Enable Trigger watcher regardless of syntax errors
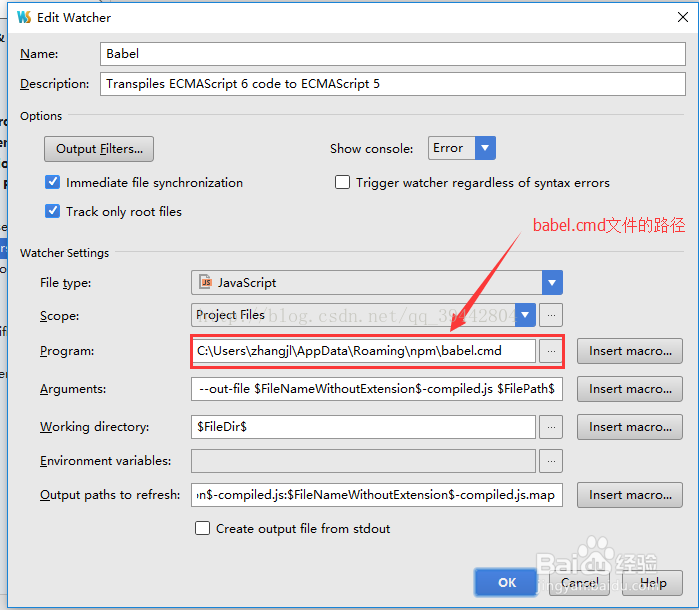 click(x=342, y=182)
